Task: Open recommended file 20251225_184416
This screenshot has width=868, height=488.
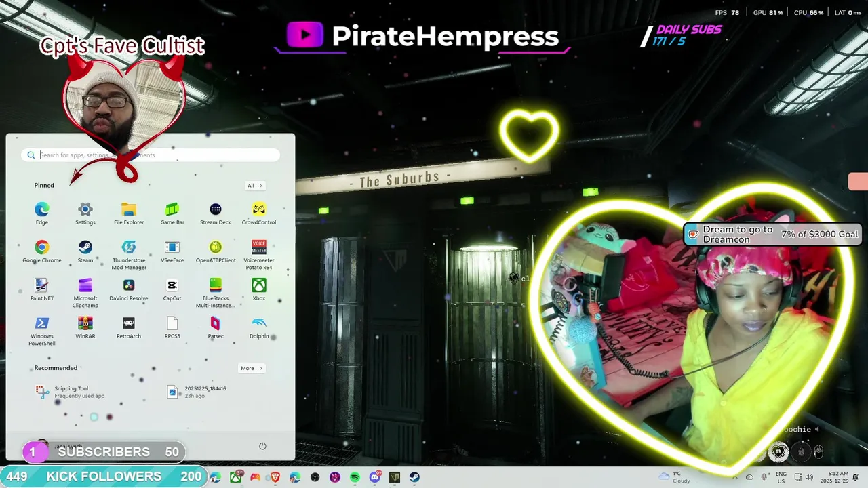Action: point(197,392)
